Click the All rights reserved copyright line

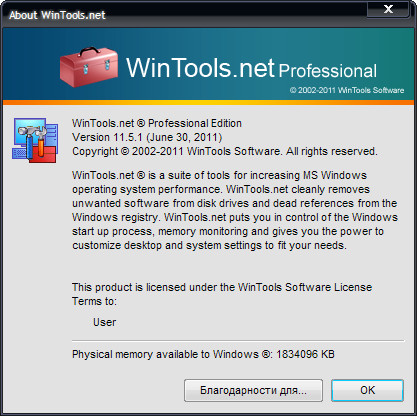click(x=225, y=151)
